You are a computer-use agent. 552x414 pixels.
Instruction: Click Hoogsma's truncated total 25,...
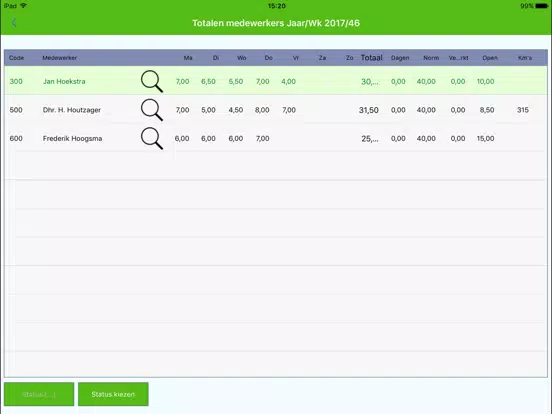[x=370, y=139]
